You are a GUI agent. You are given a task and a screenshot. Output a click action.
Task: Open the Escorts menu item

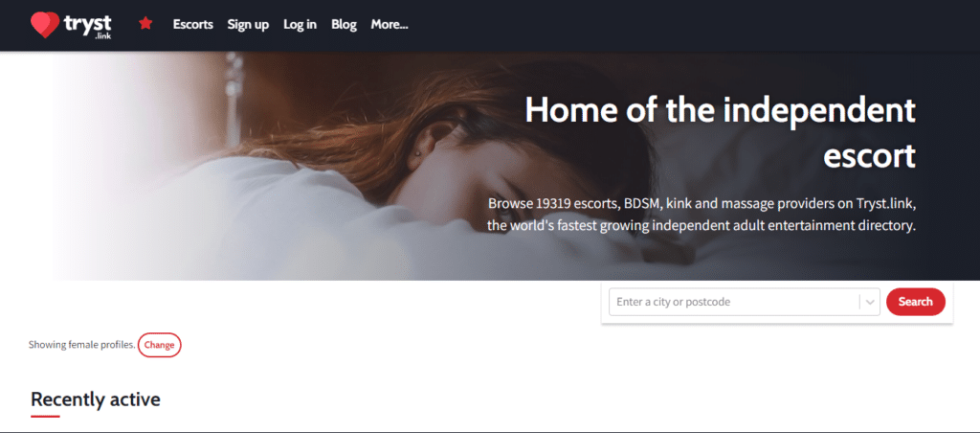pos(193,24)
